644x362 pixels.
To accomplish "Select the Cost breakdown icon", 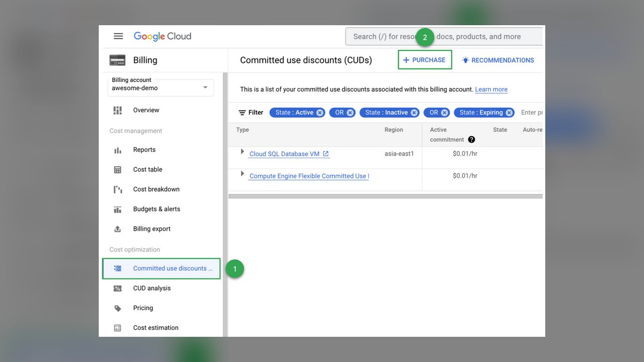I will [118, 190].
